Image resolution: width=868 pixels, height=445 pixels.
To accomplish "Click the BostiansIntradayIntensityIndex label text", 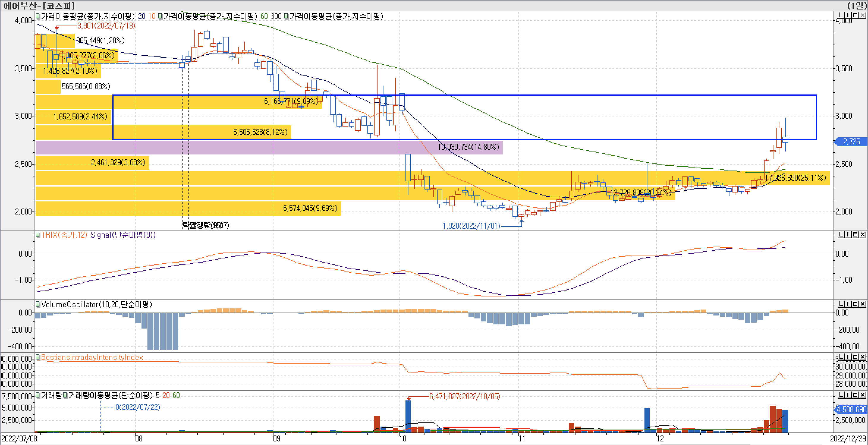I will point(92,357).
